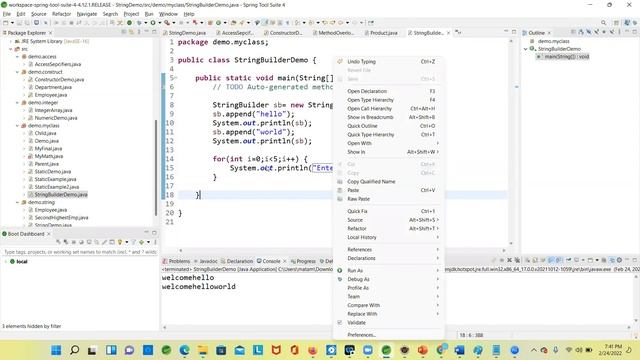Viewport: 640px width, 360px height.
Task: Toggle Hide Static members in Outline toolbar
Action: tap(597, 32)
